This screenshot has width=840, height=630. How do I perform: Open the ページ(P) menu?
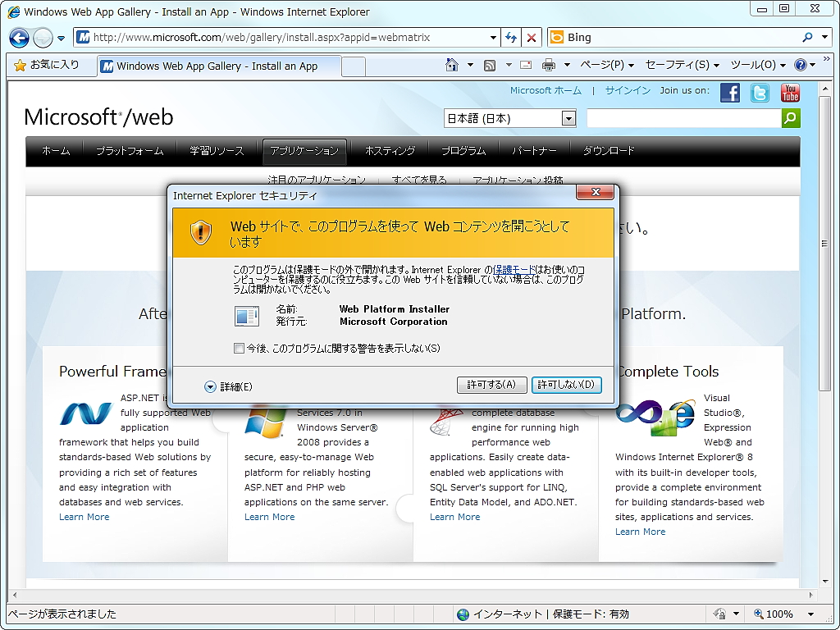point(607,65)
